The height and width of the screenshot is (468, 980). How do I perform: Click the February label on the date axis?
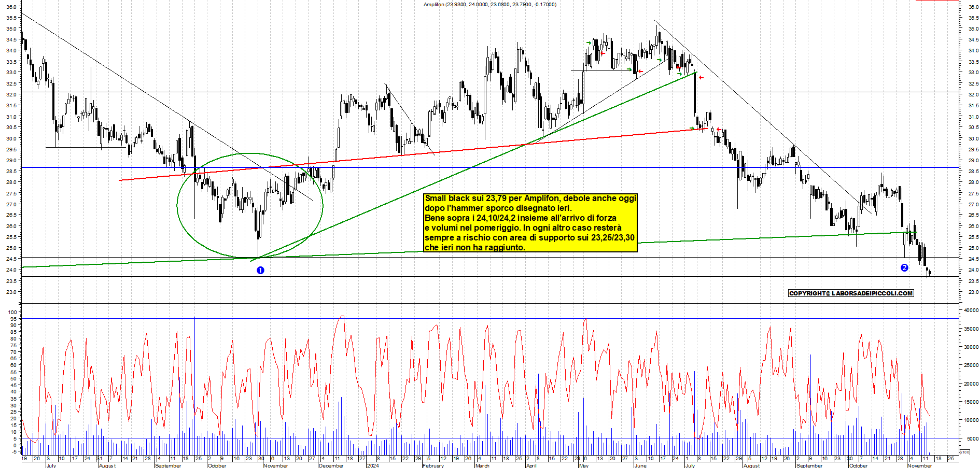[433, 465]
